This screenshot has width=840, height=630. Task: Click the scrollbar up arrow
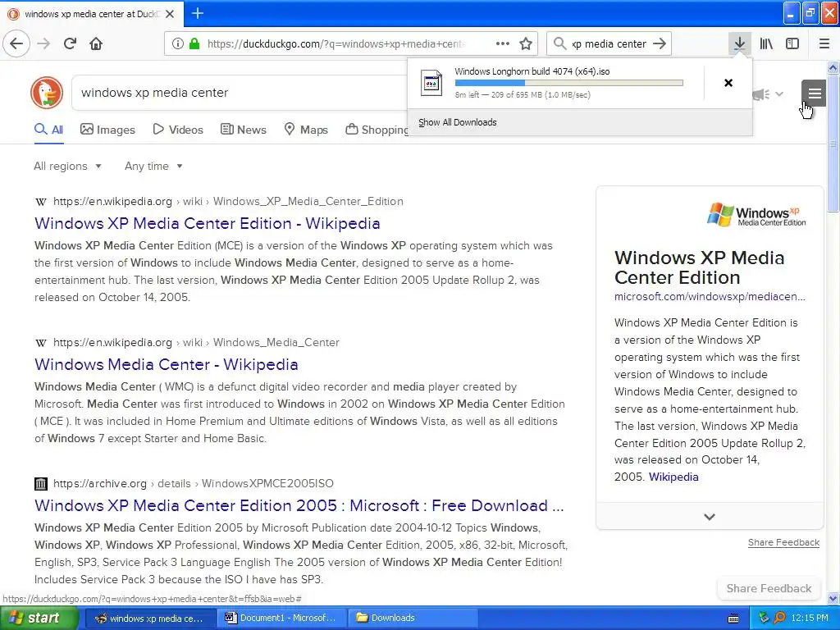point(833,67)
